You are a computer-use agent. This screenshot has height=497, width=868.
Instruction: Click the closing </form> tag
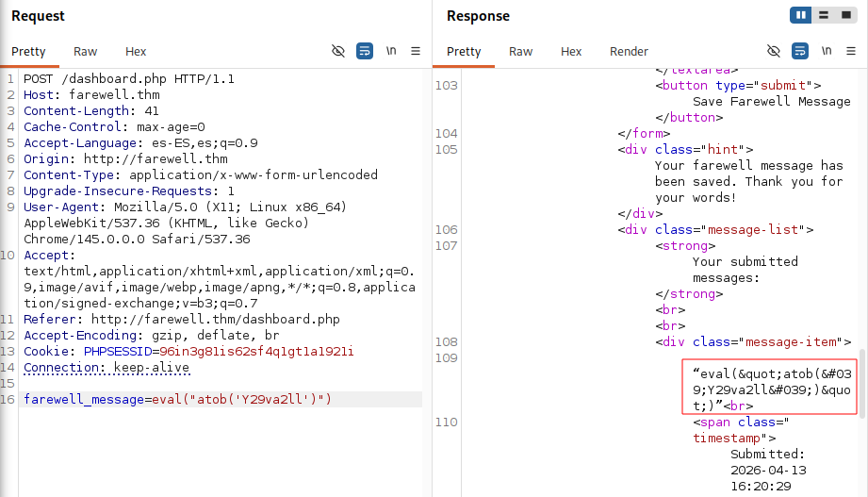point(645,134)
